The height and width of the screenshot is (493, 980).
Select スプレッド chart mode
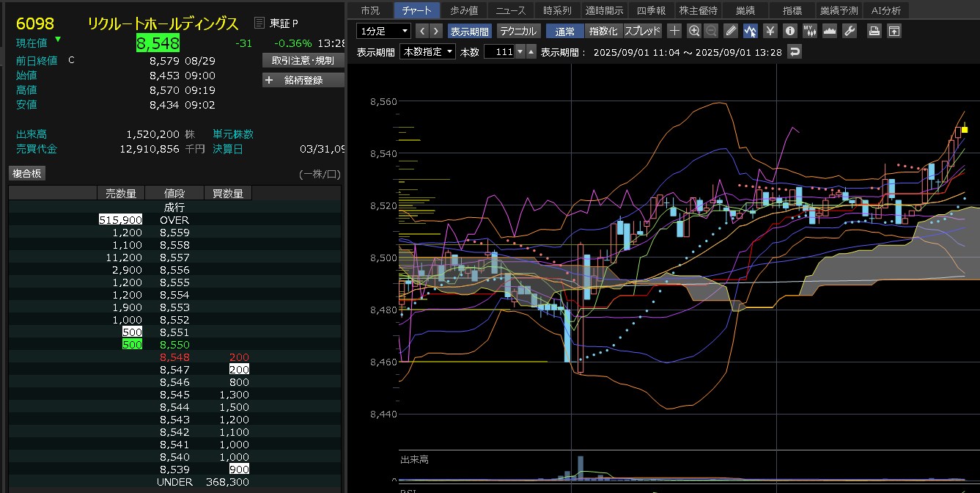coord(642,31)
